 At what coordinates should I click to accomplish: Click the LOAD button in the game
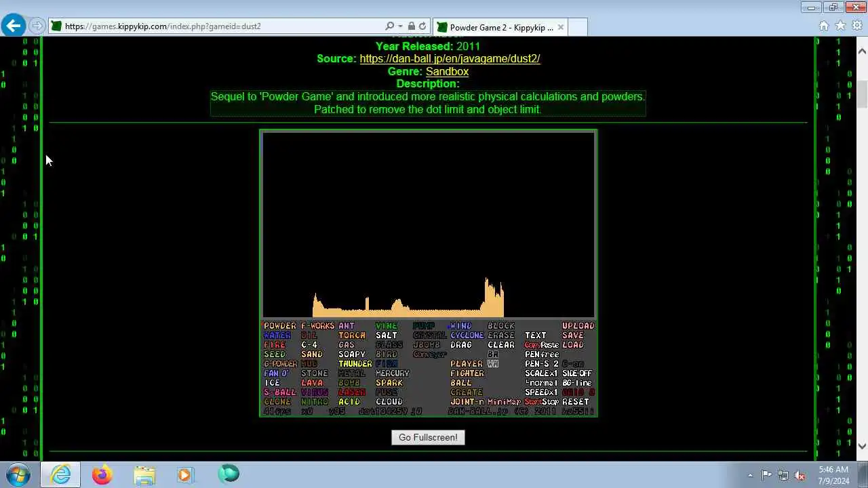(x=573, y=345)
